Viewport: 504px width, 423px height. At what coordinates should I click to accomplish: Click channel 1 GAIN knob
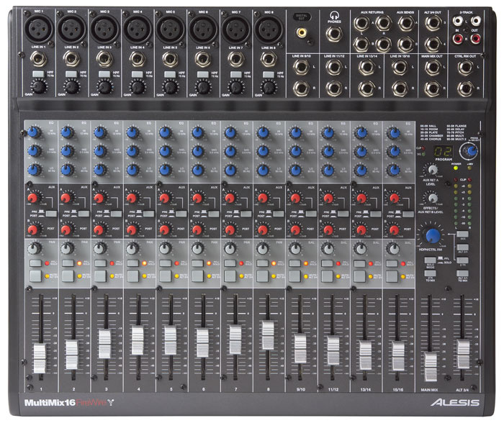[40, 86]
